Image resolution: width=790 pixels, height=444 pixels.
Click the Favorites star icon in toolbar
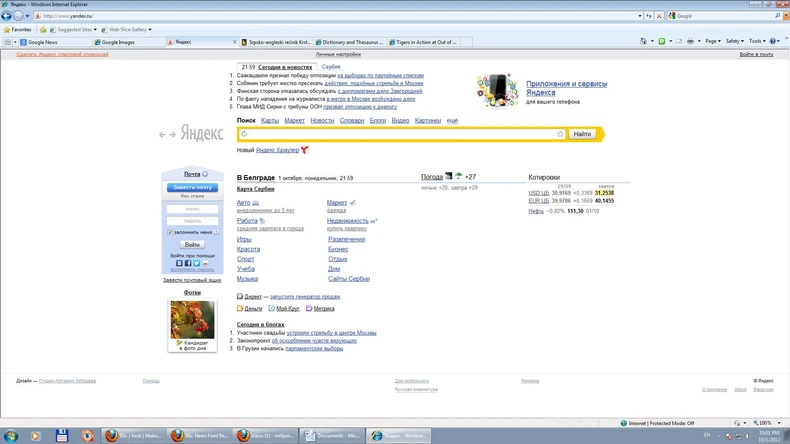[7, 30]
